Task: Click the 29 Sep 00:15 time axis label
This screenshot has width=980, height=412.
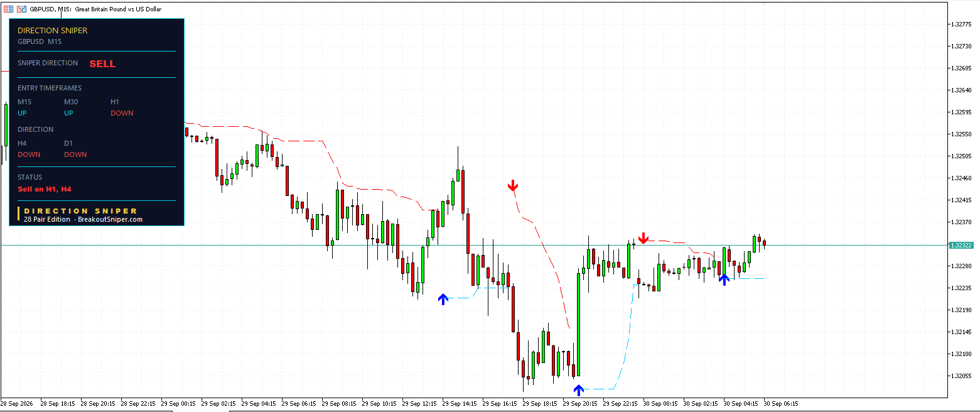Action: 178,403
